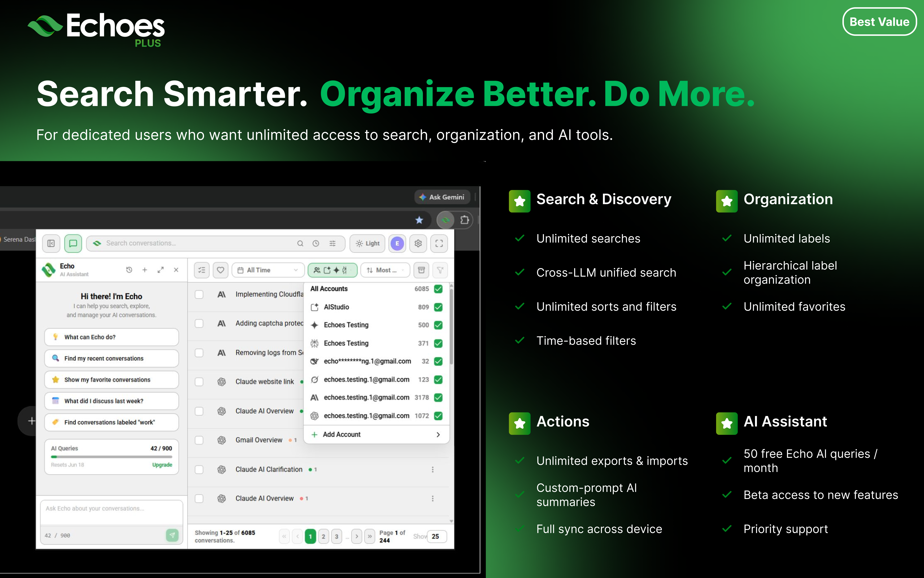Screen dimensions: 924x578
Task: Click the green send message button
Action: 172,535
